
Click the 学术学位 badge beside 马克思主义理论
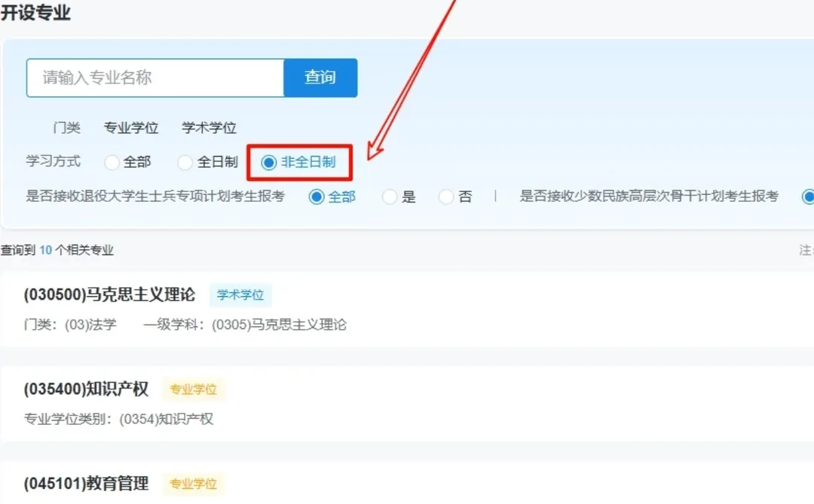240,295
